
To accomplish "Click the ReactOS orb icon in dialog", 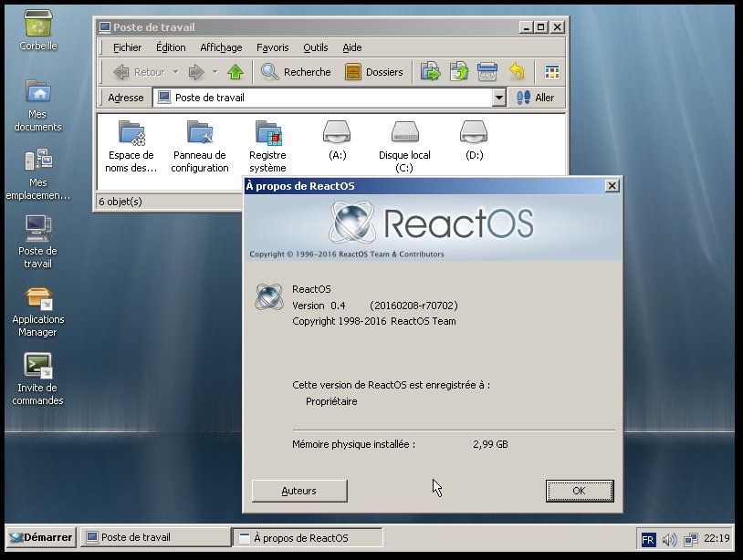I will tap(269, 296).
